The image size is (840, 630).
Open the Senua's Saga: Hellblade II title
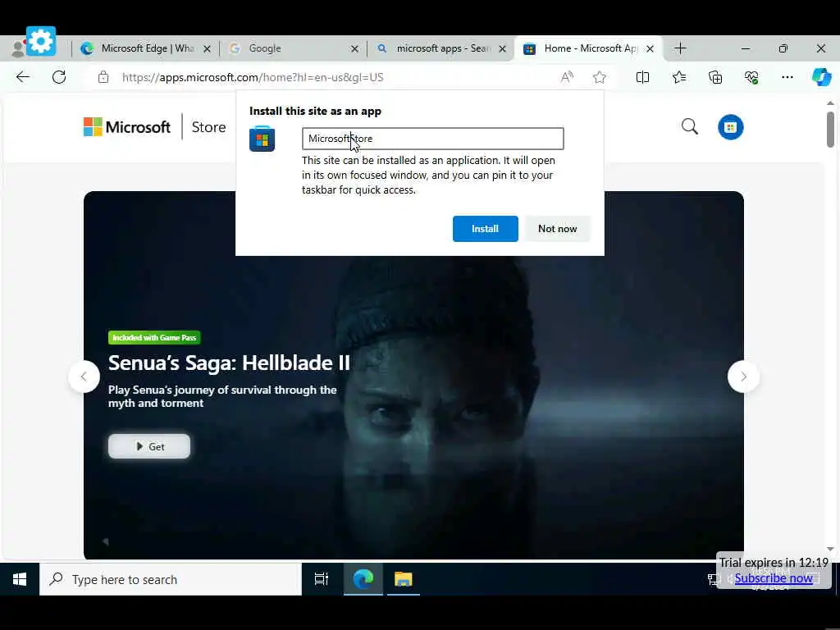tap(229, 363)
